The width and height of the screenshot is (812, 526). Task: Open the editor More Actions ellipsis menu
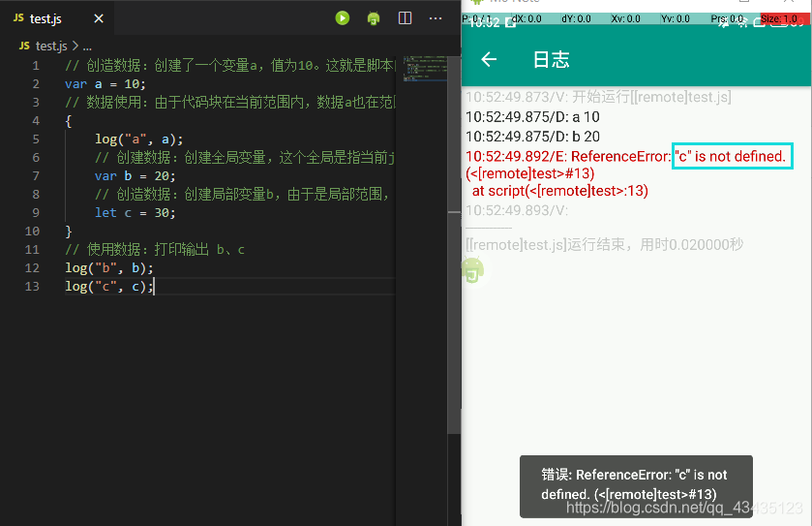point(436,18)
